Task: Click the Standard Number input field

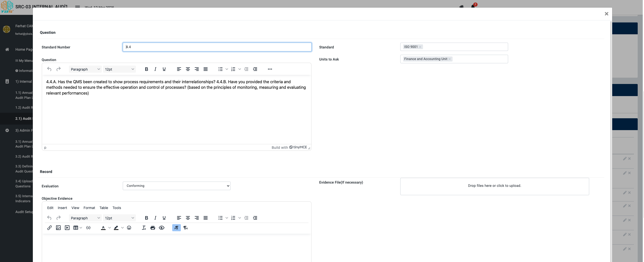Action: (x=217, y=47)
